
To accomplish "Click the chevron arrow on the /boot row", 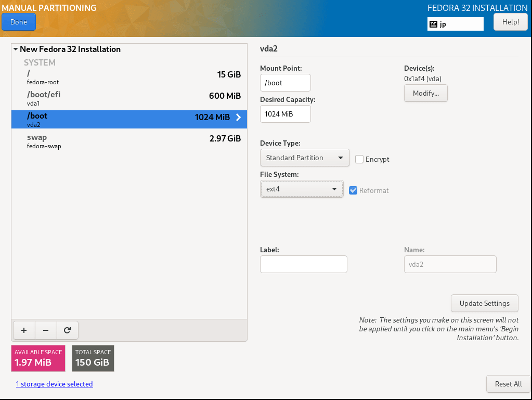I will [x=239, y=118].
